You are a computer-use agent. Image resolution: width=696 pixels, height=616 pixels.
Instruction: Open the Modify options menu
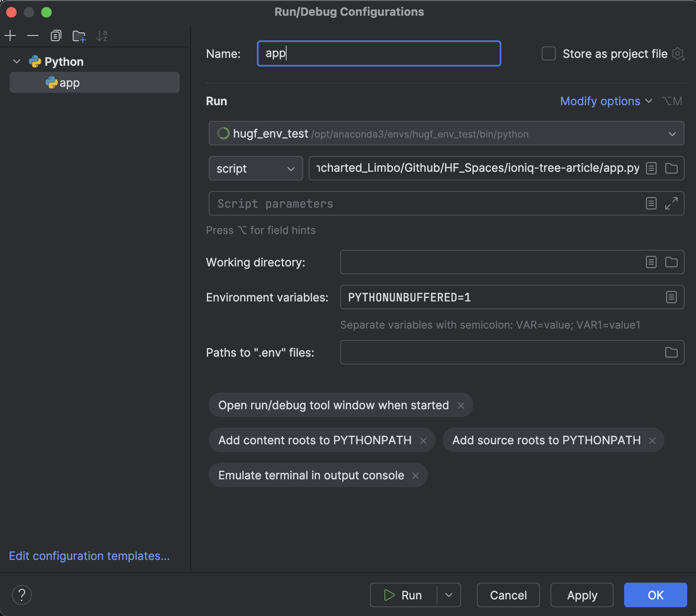coord(606,101)
